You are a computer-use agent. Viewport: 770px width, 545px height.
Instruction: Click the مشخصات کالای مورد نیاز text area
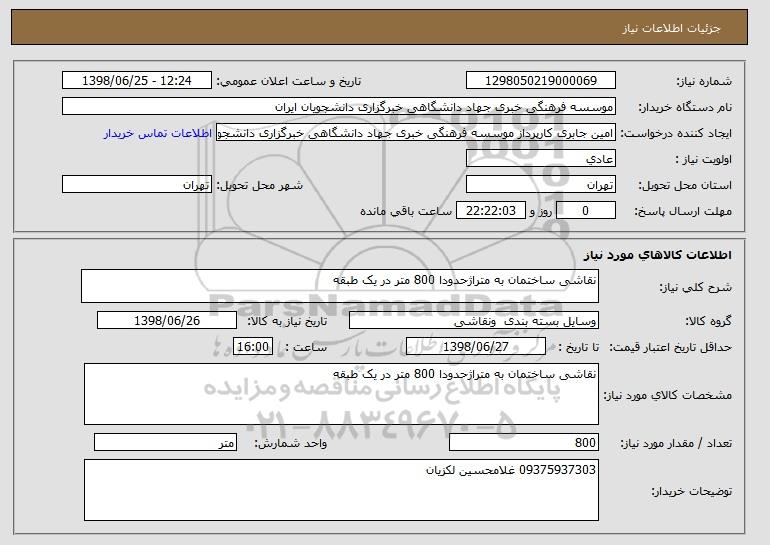[341, 394]
